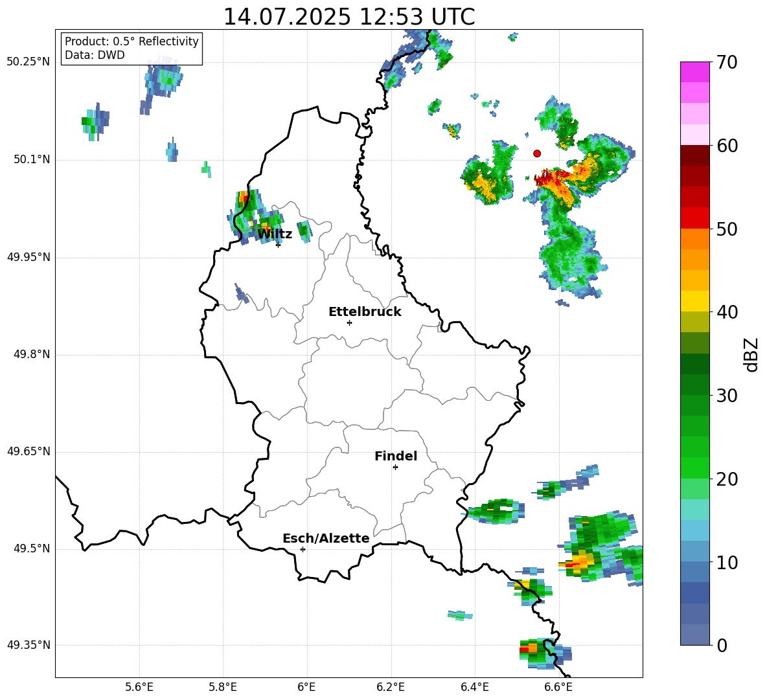Click the 50 tick on colorbar
The height and width of the screenshot is (700, 767).
pyautogui.click(x=727, y=229)
